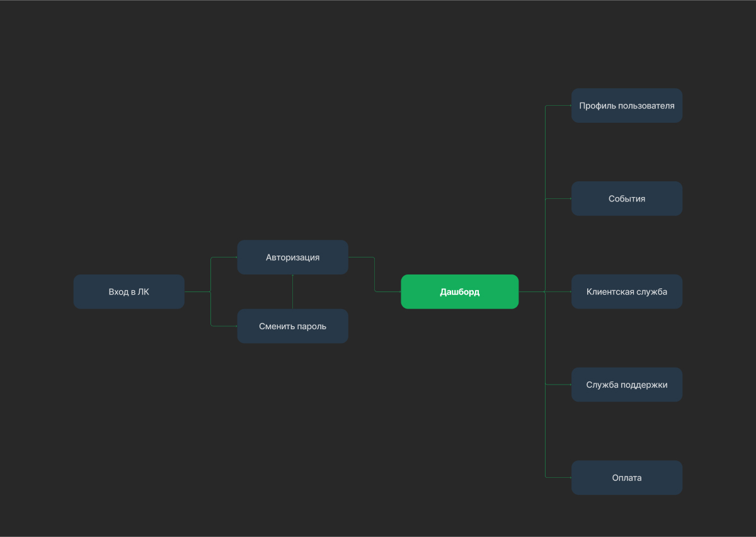Image resolution: width=756 pixels, height=537 pixels.
Task: Select the connector leaving Дашборд to the right
Action: [532, 291]
